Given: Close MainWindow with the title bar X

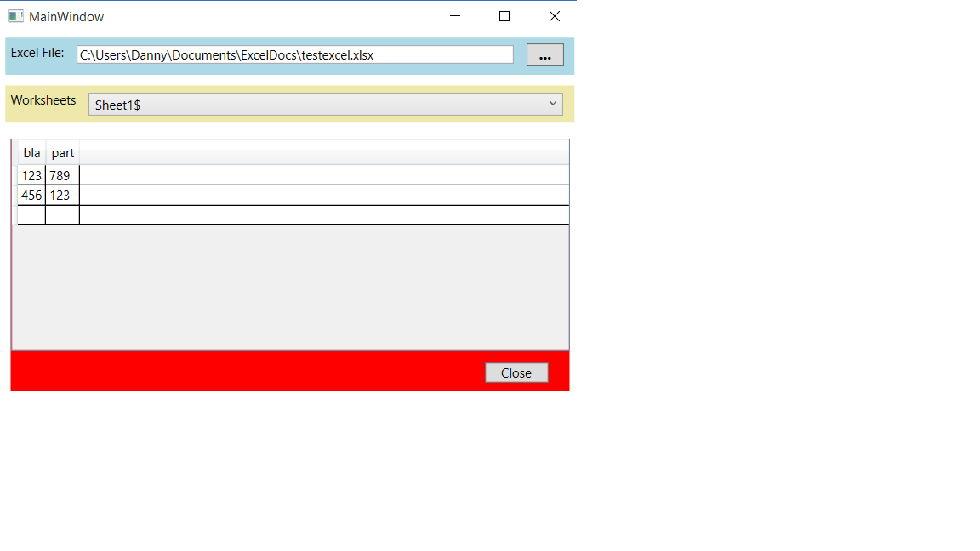Looking at the screenshot, I should click(x=555, y=16).
